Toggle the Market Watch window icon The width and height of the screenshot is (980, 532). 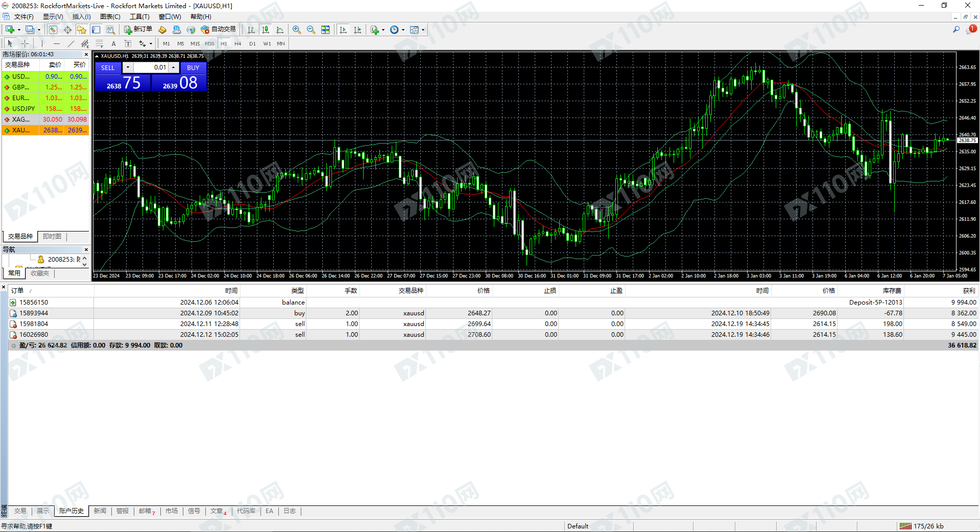[53, 30]
